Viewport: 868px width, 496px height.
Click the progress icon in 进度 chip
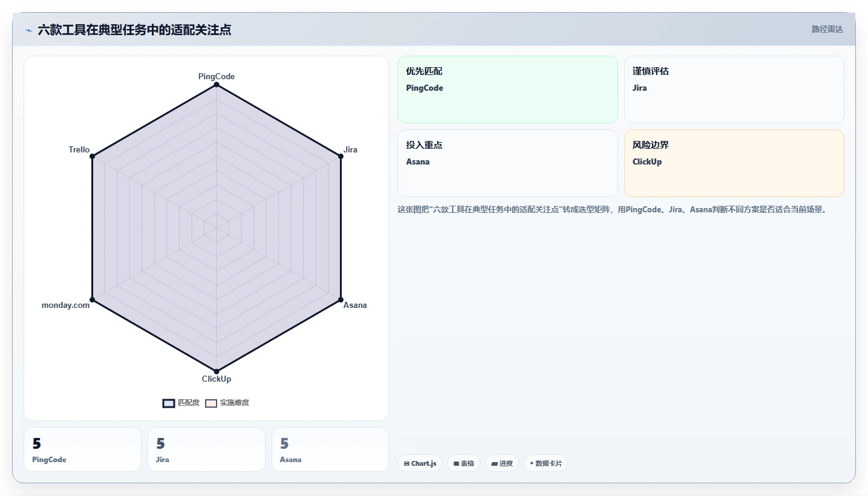coord(494,464)
